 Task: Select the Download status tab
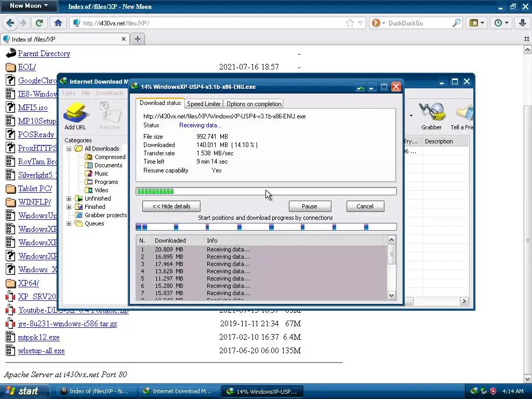pyautogui.click(x=160, y=103)
